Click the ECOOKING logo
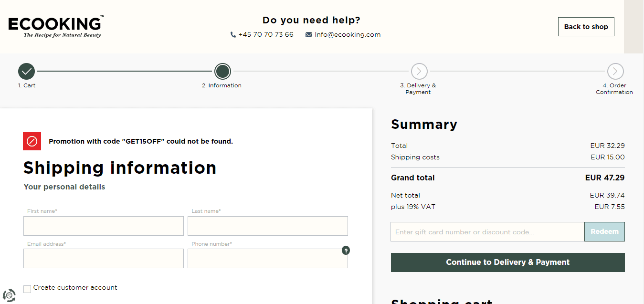The image size is (644, 304). 56,27
